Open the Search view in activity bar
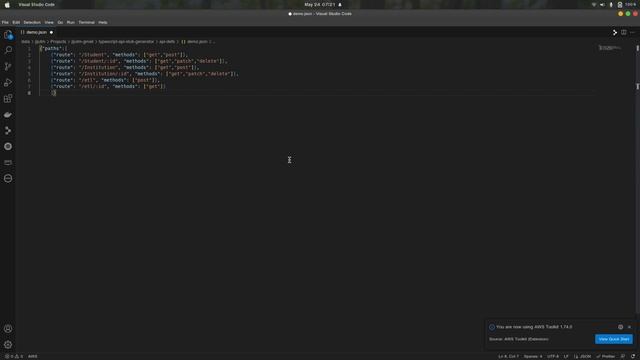Screen dimensions: 640x360 [8, 50]
